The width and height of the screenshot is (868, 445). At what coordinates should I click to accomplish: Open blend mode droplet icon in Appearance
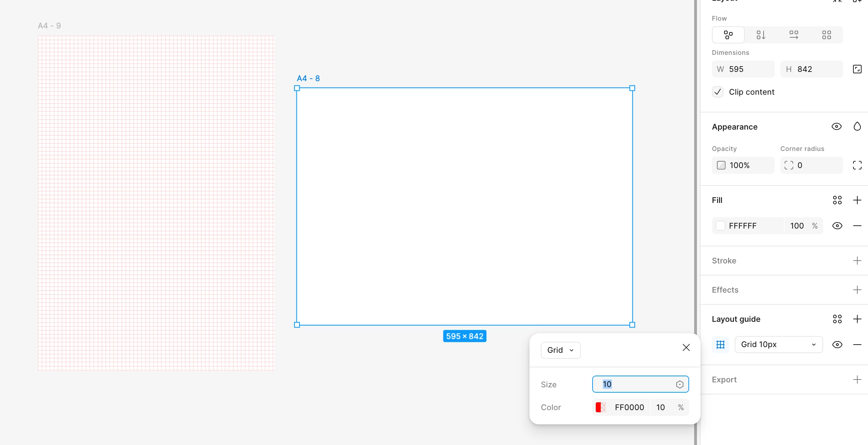pyautogui.click(x=857, y=127)
